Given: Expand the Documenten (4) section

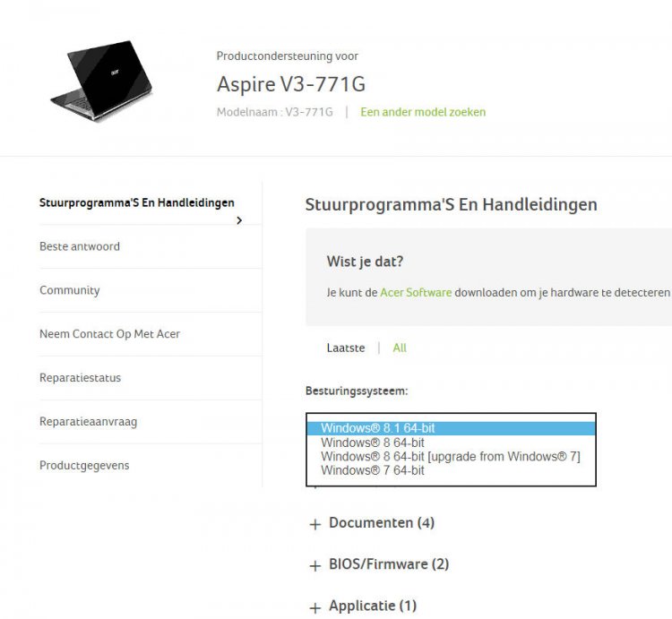Looking at the screenshot, I should point(382,522).
